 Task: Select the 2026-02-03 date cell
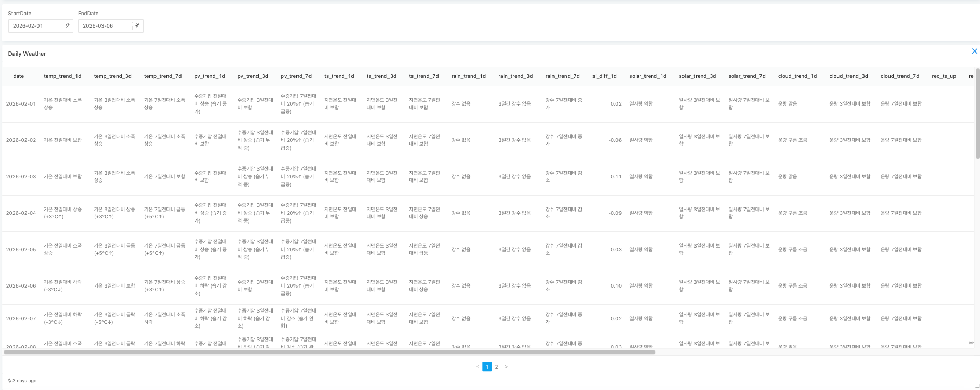(21, 177)
